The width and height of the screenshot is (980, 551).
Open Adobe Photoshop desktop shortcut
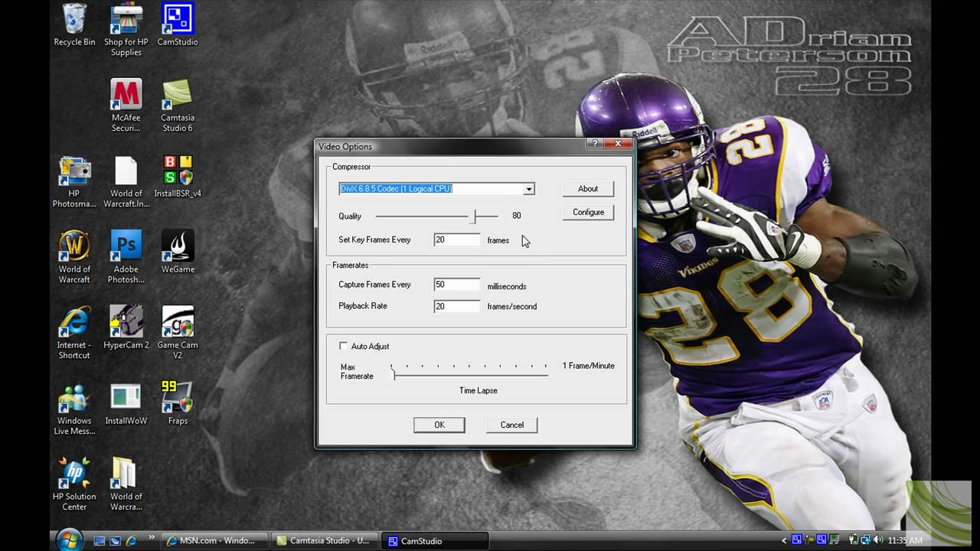tap(126, 257)
